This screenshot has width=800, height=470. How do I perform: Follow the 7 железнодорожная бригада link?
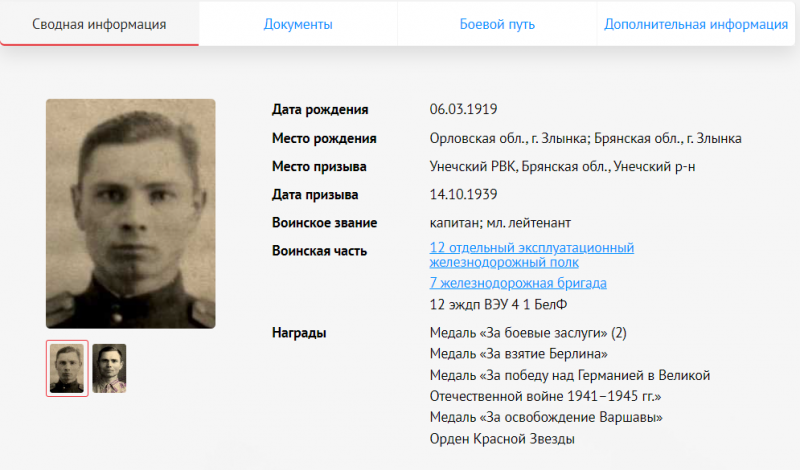coord(518,283)
